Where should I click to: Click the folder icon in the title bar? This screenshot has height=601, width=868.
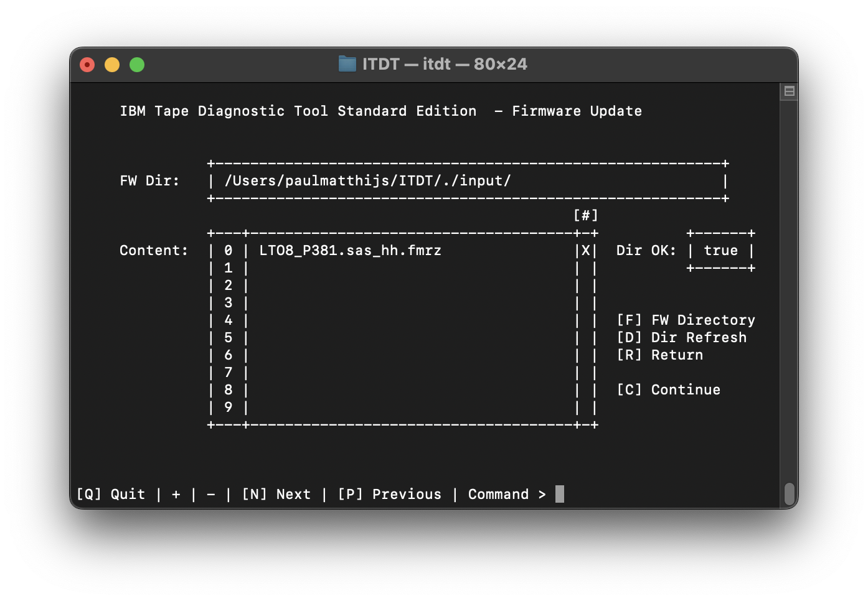(347, 64)
